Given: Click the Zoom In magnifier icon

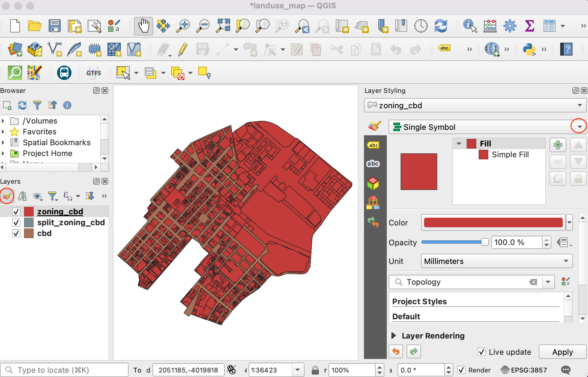Looking at the screenshot, I should click(x=183, y=26).
